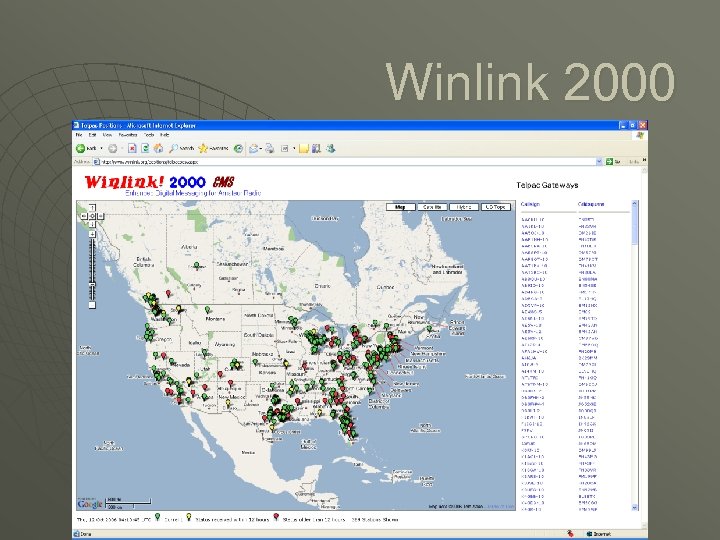Open the Favorites menu

point(128,135)
